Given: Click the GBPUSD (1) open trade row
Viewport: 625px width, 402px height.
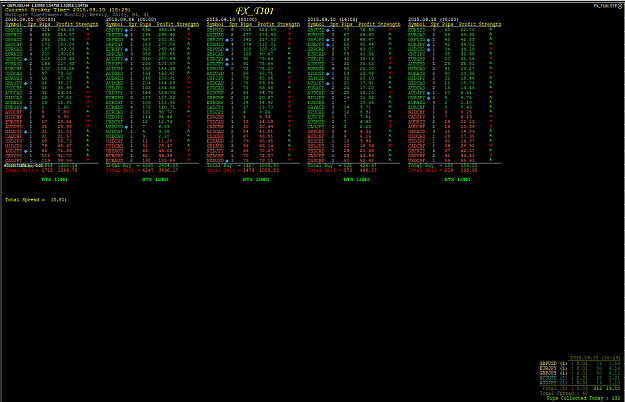Looking at the screenshot, I should coord(580,363).
